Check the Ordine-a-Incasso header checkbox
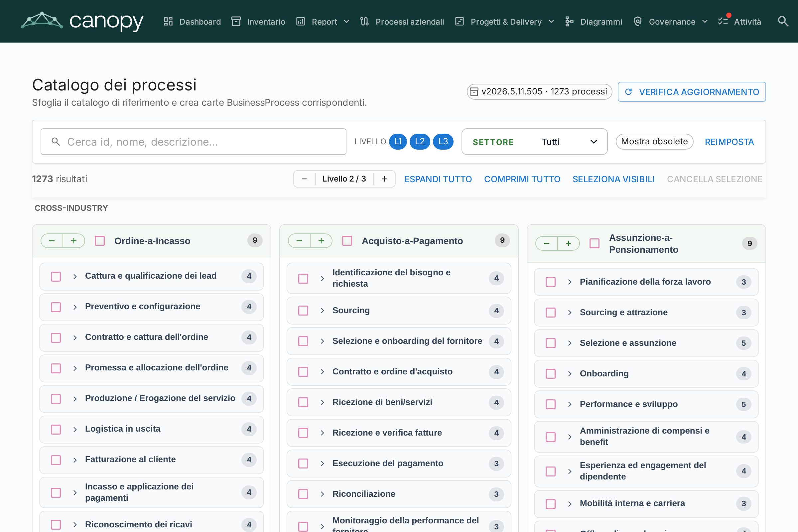The width and height of the screenshot is (798, 532). click(100, 241)
